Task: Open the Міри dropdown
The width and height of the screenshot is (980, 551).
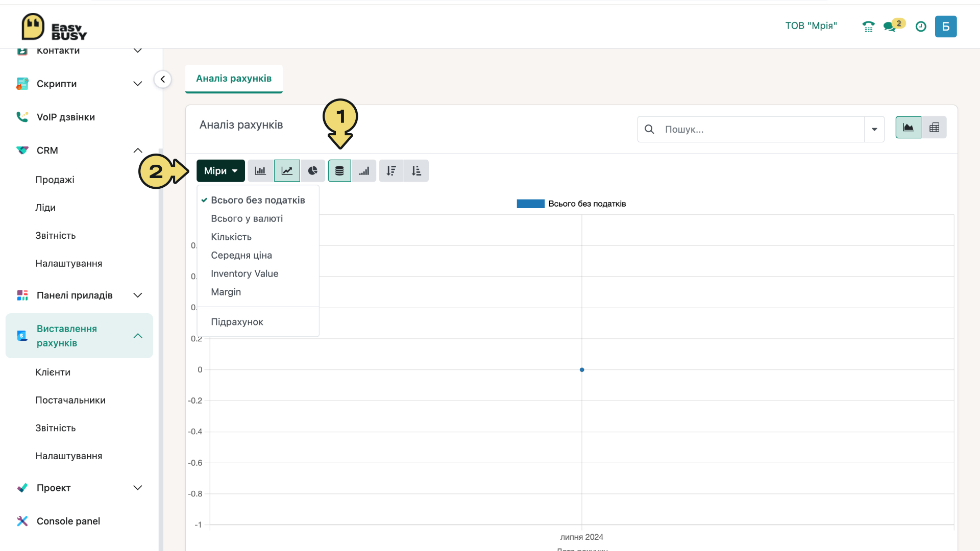Action: [220, 171]
